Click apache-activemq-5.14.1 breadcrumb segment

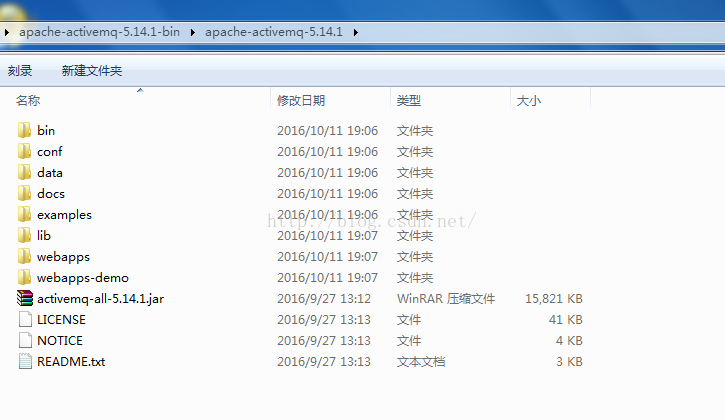(x=274, y=32)
